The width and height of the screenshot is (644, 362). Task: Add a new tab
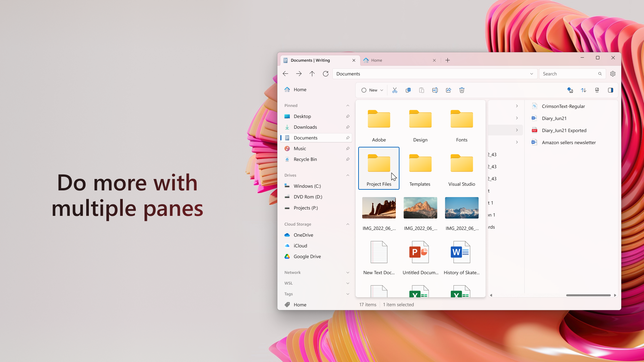pos(447,60)
